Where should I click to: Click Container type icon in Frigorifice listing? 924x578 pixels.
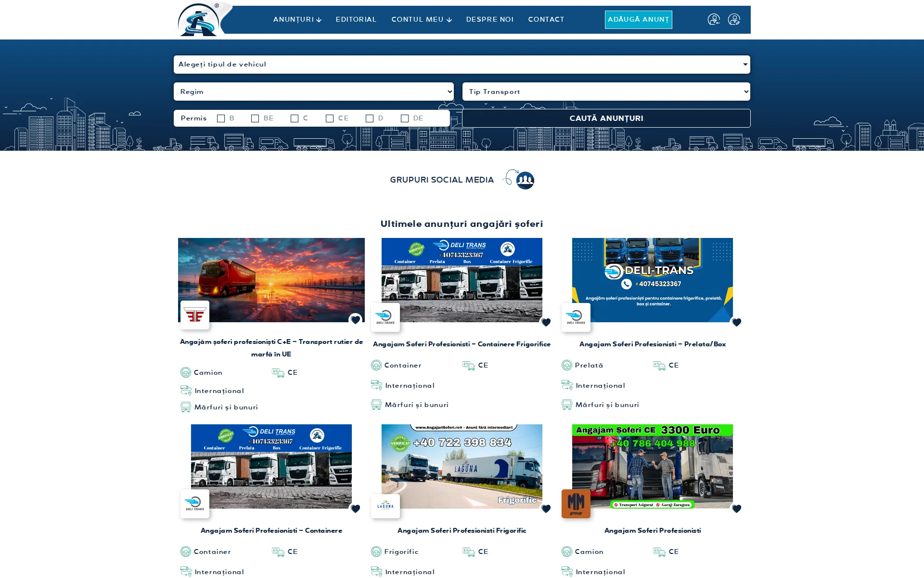tap(376, 365)
